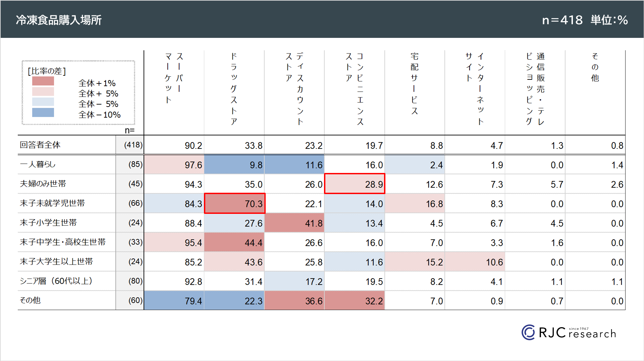Select the スーパーマーケット column header
The image size is (644, 361).
(x=174, y=78)
